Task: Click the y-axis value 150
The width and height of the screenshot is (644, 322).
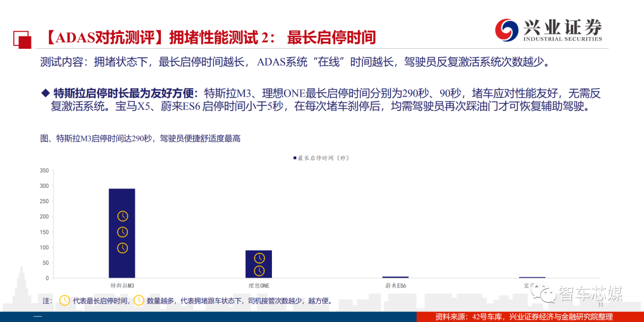Action: (x=44, y=232)
